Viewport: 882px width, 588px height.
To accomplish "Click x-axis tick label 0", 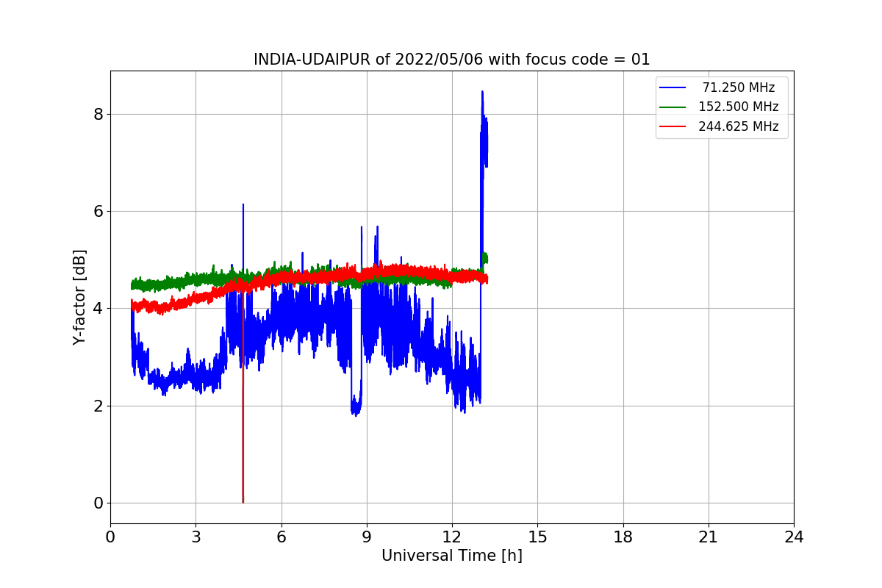I will (110, 537).
